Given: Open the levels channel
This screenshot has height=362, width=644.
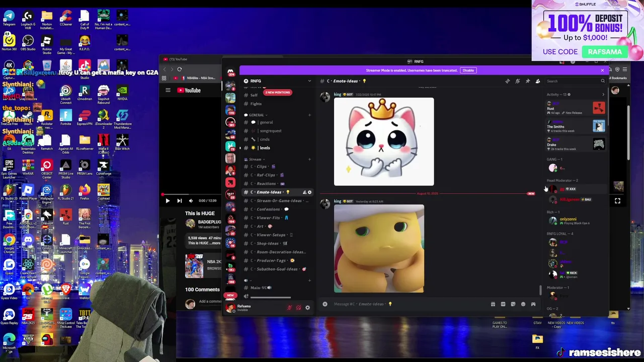Looking at the screenshot, I should tap(277, 148).
